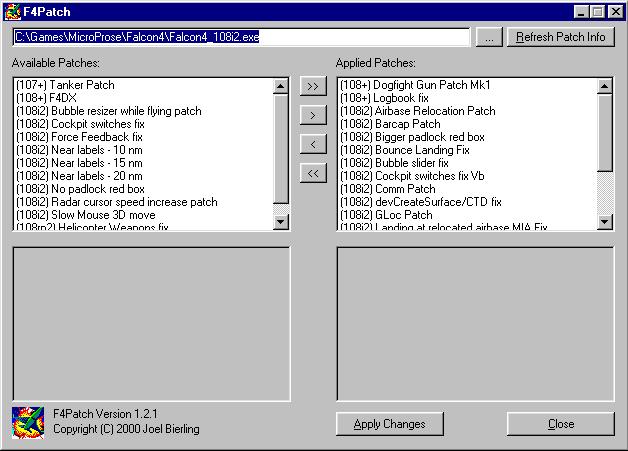
Task: Select '(107+) Tanker Patch' in Available Patches
Action: click(65, 86)
